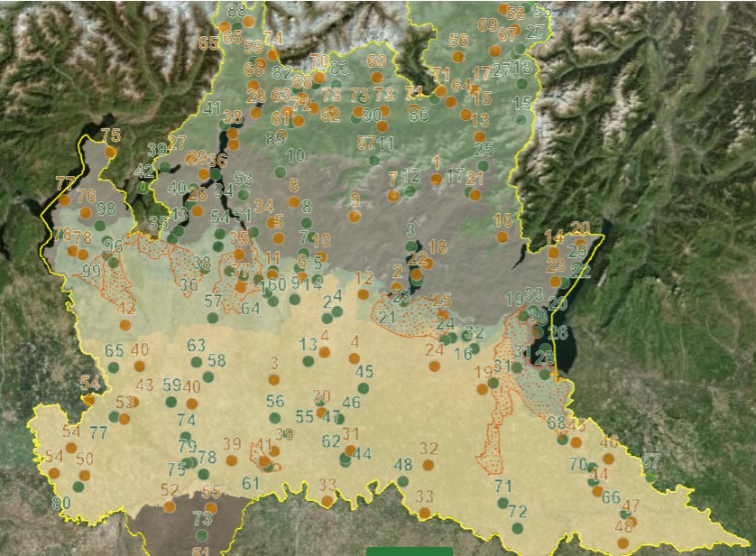This screenshot has height=556, width=756.
Task: Click the green marker labeled 98
Action: (x=100, y=225)
